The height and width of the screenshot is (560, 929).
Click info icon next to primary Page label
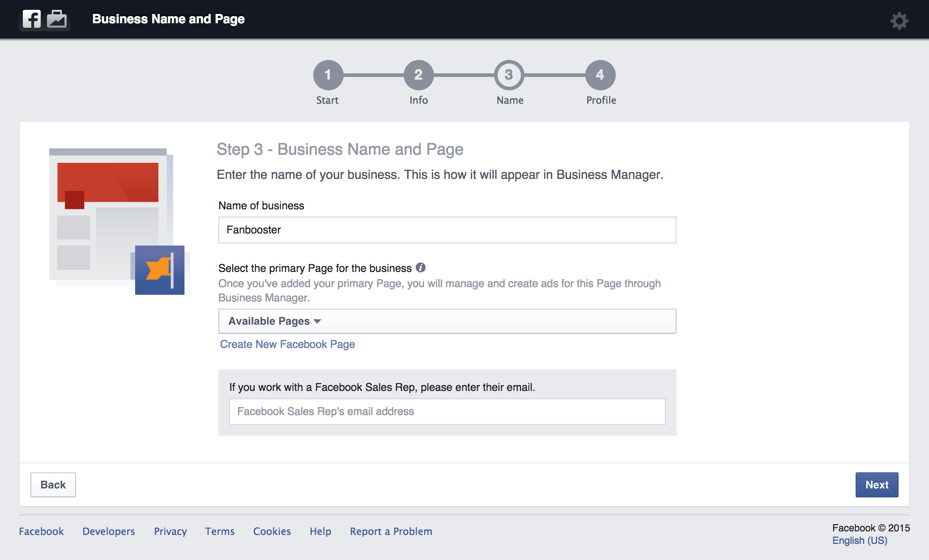click(x=421, y=267)
